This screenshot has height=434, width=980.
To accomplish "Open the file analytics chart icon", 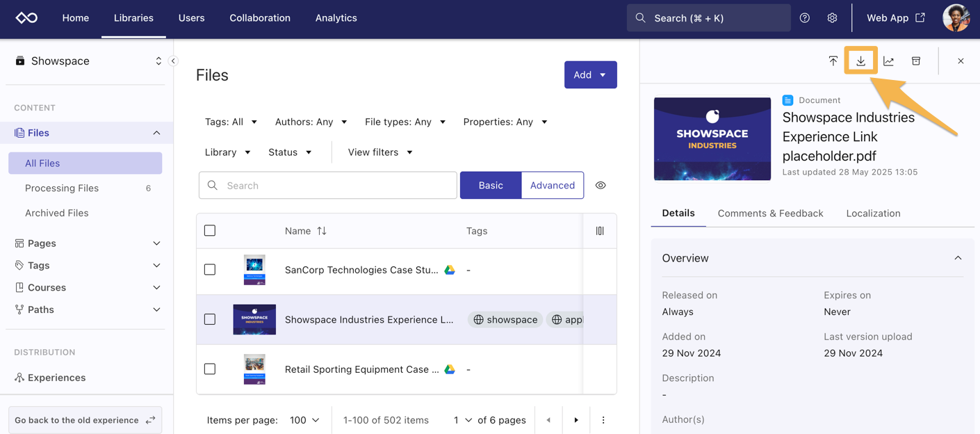I will pos(888,61).
